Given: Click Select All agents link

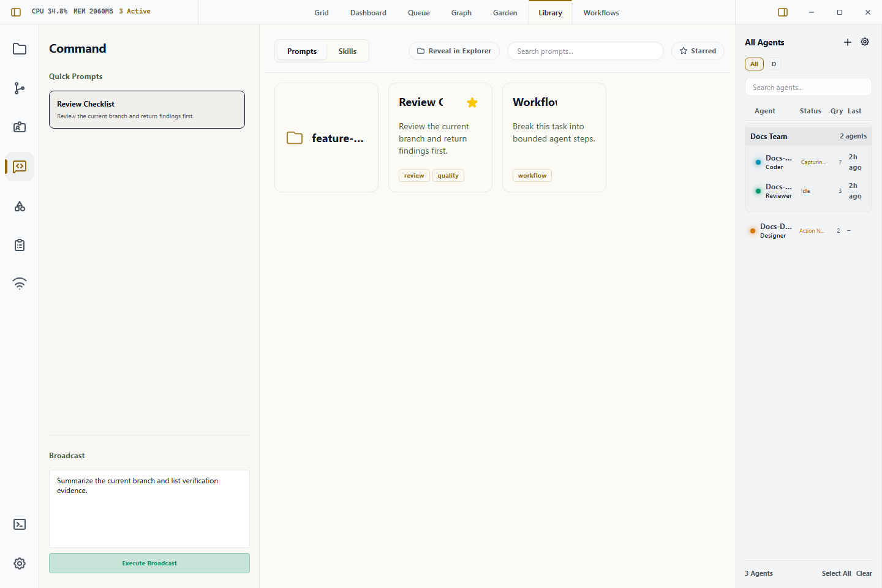Looking at the screenshot, I should click(836, 573).
